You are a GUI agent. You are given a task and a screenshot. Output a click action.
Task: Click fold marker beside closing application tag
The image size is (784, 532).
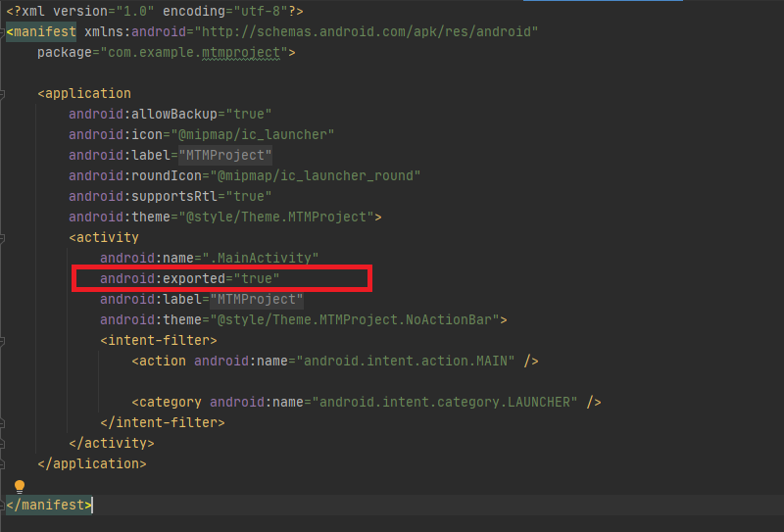[2, 464]
